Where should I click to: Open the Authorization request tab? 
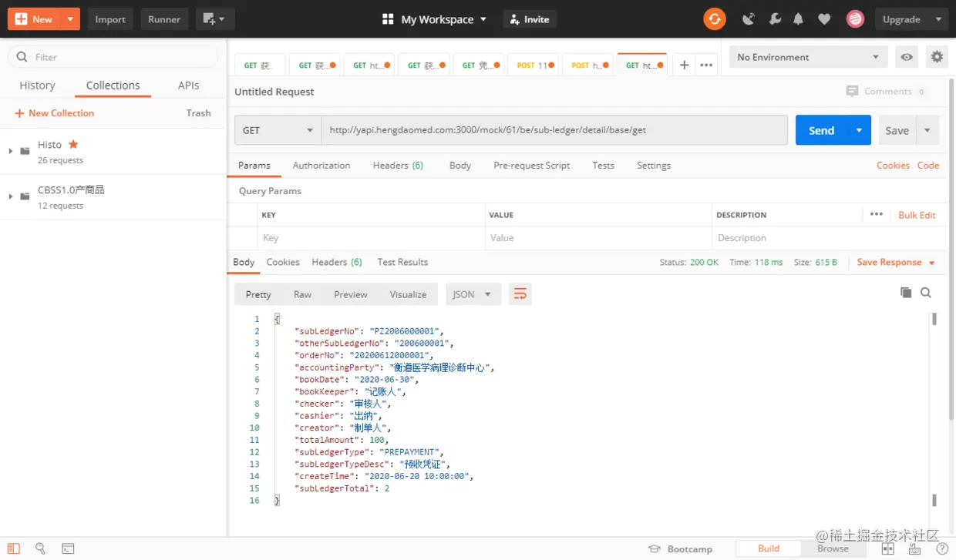tap(321, 165)
